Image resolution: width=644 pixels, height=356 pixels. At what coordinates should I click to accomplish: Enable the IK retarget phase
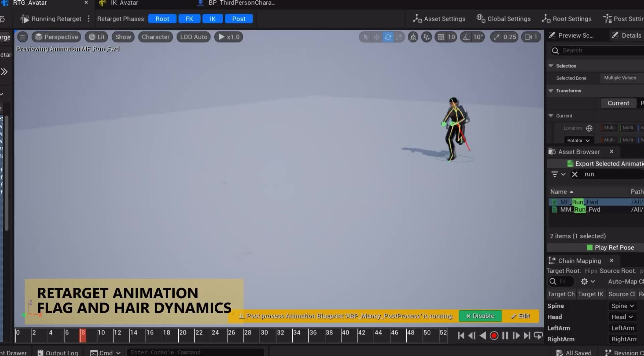click(212, 18)
